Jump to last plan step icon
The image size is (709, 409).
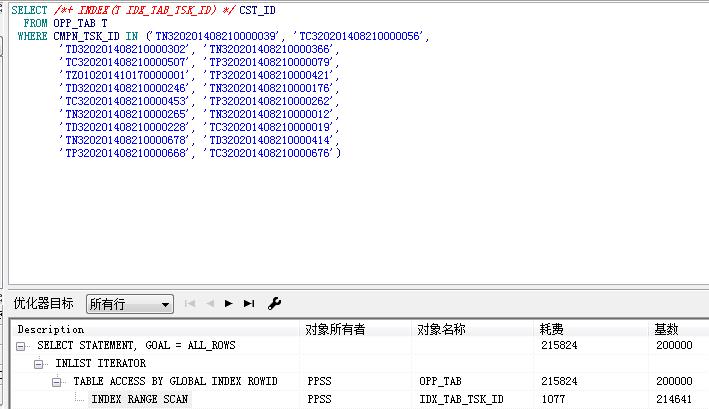click(x=249, y=303)
